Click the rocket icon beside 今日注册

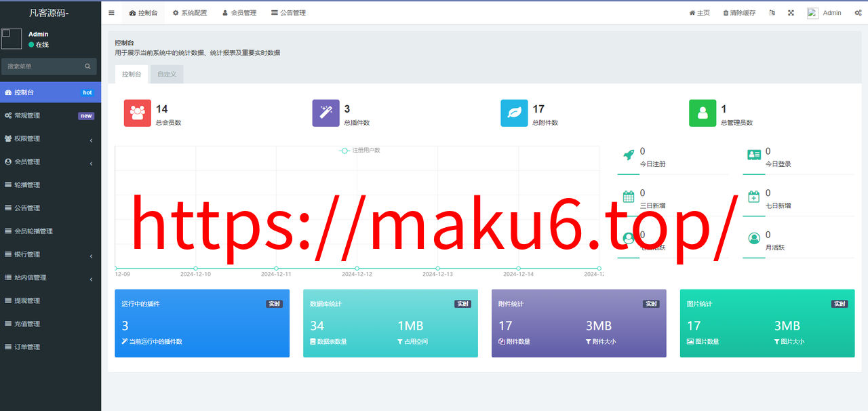point(629,155)
